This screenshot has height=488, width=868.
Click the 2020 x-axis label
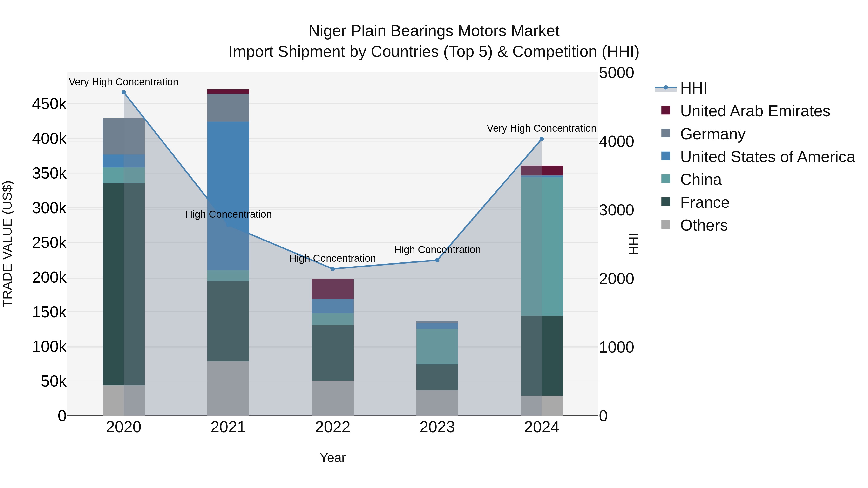[124, 427]
